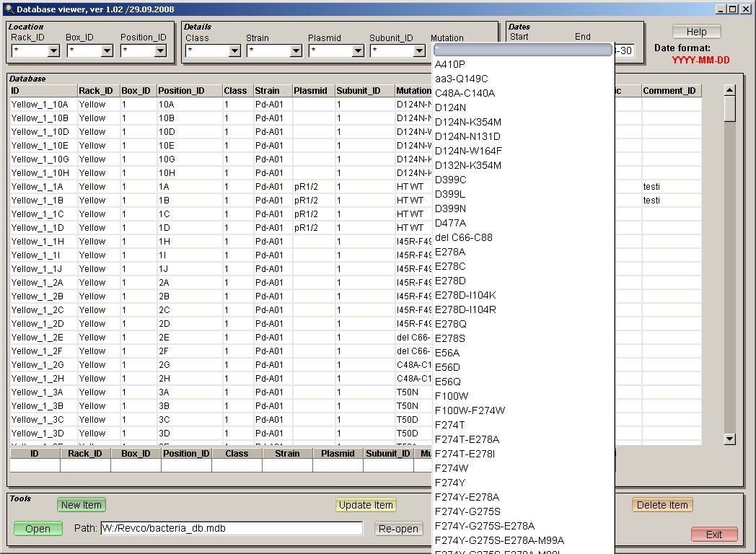Click the Update Item button
This screenshot has height=554, width=756.
(x=366, y=505)
